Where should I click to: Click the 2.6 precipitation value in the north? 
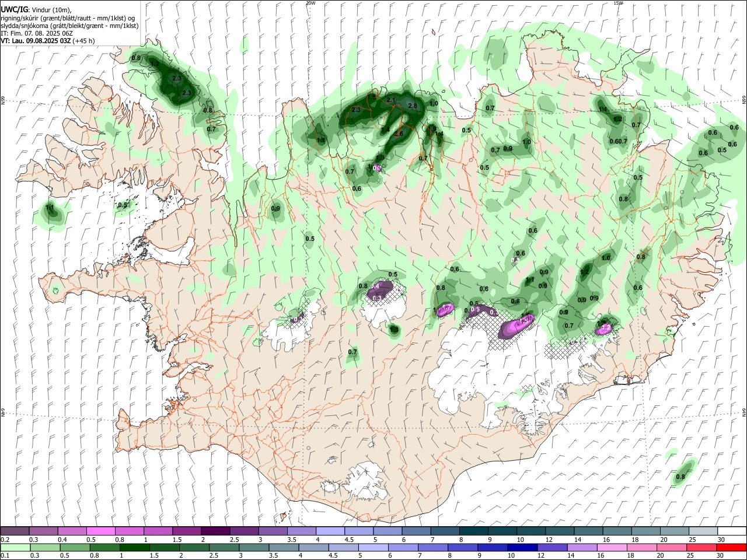click(x=399, y=134)
